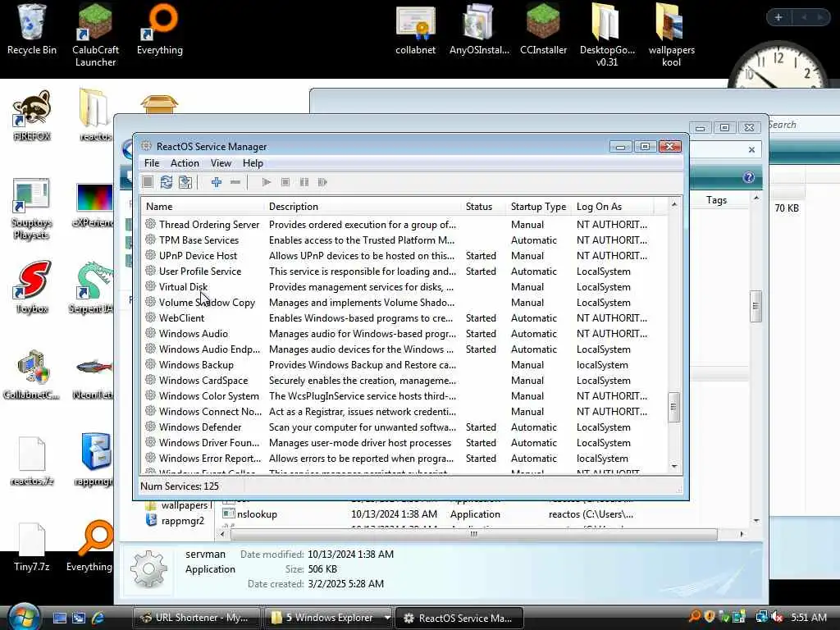Click the gear icon beside Windows Connect No...

[151, 412]
